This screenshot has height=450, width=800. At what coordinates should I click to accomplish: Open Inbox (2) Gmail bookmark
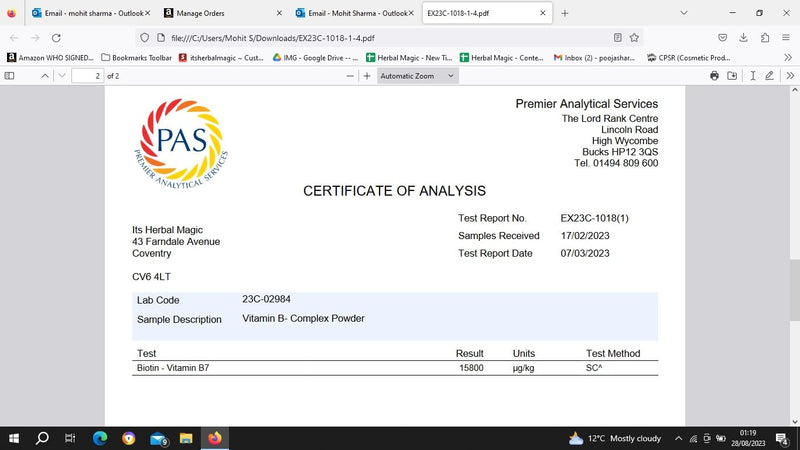click(594, 58)
